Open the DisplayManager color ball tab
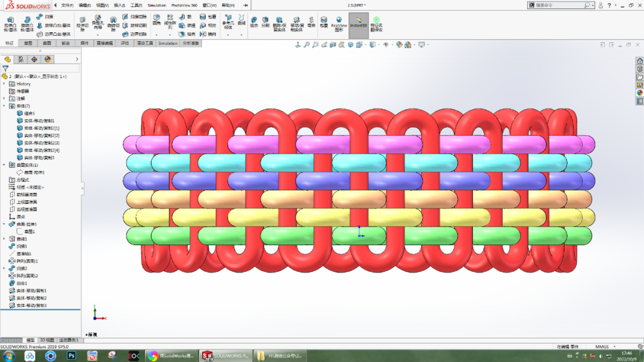 tap(48, 60)
